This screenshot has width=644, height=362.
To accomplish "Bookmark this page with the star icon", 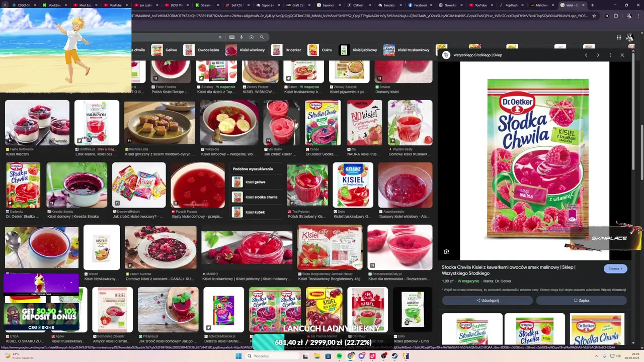I will (594, 16).
